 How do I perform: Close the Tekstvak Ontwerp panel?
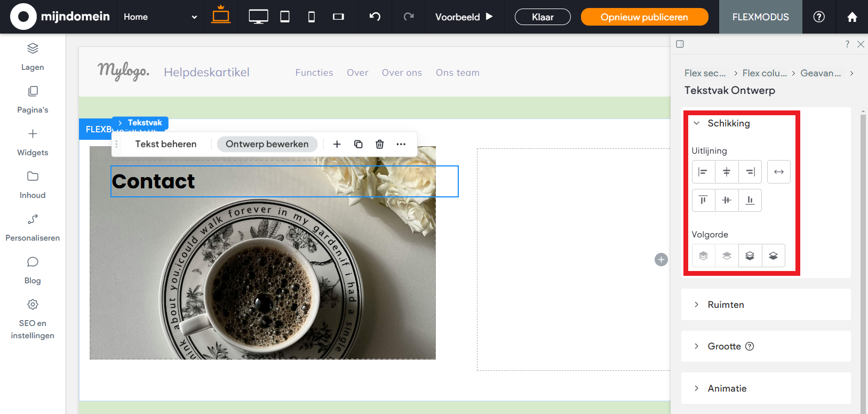[x=861, y=44]
